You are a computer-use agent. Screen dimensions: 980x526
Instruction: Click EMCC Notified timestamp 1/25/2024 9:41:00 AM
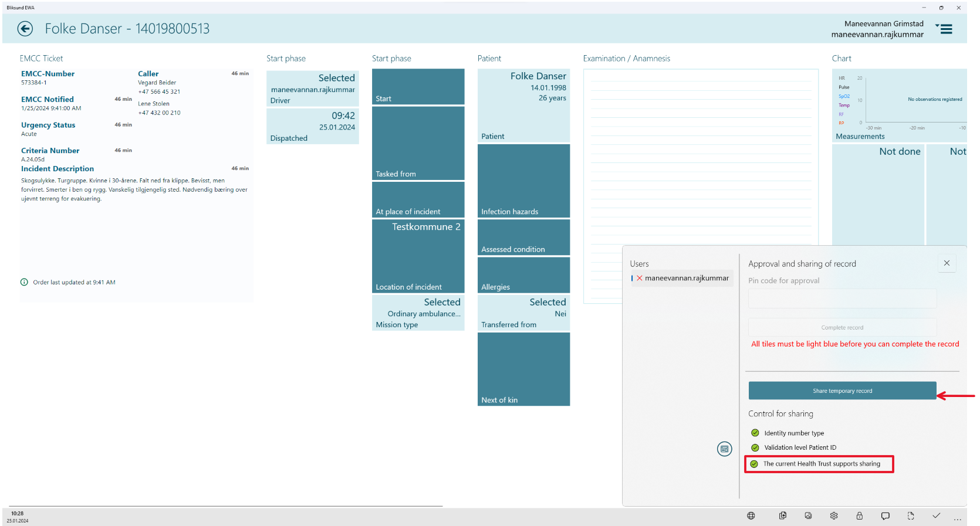pos(51,108)
